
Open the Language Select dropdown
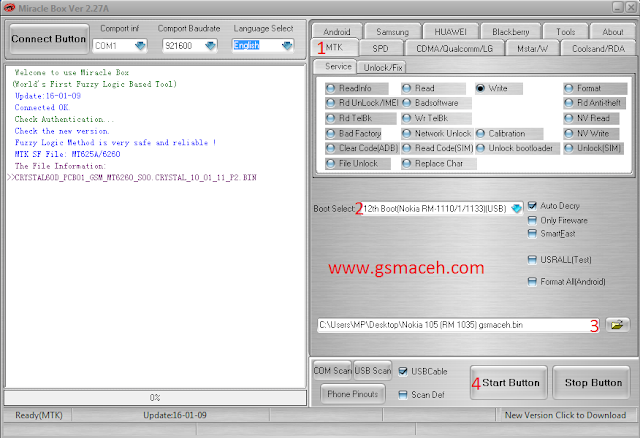tap(287, 46)
